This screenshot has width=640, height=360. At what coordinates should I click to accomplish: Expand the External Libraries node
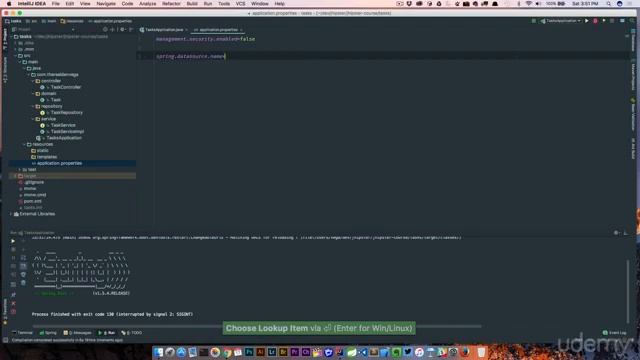11,214
